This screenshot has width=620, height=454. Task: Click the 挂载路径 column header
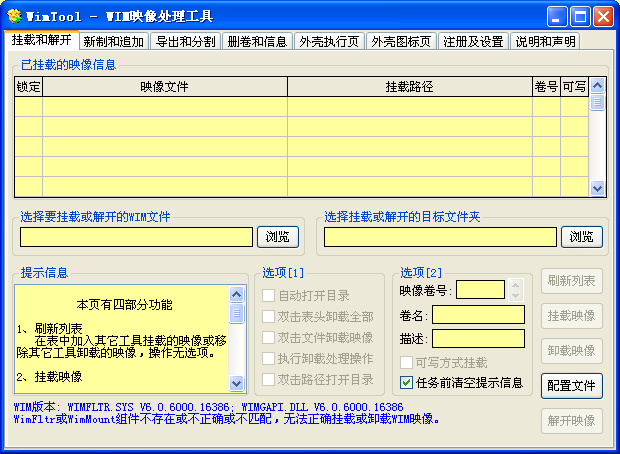coord(410,87)
